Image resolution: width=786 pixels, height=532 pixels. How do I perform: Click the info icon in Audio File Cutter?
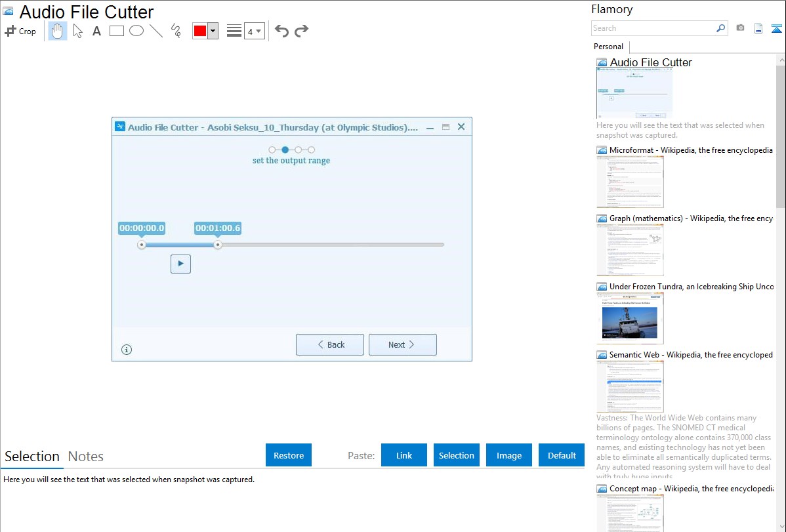click(x=127, y=350)
